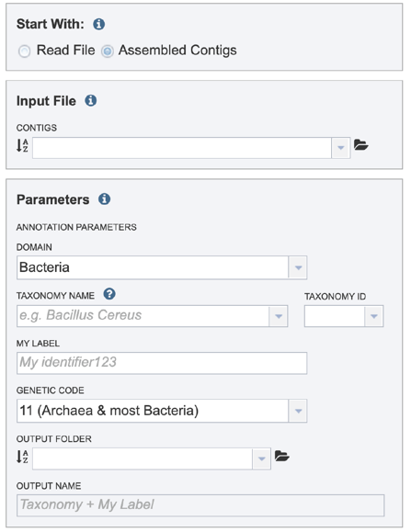The width and height of the screenshot is (411, 532).
Task: Open the Taxonomy ID dropdown arrow
Action: coord(374,316)
